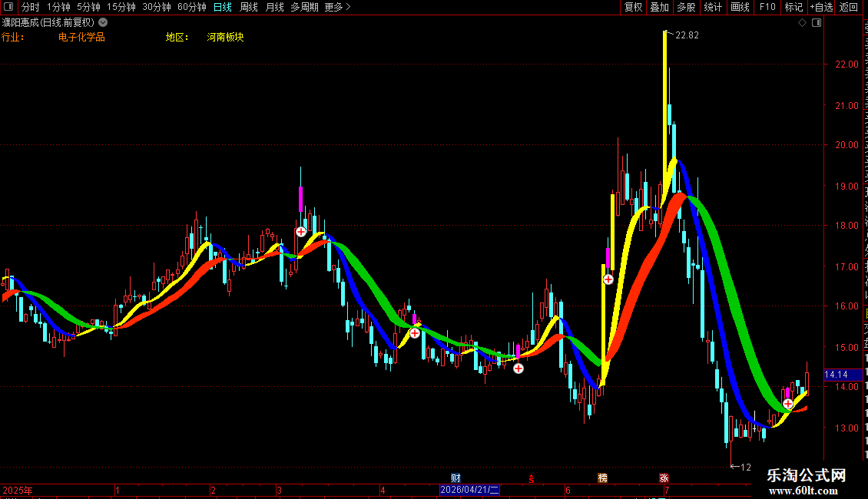Open the 多股 multi-stock view
Viewport: 868px width, 499px height.
(x=686, y=7)
